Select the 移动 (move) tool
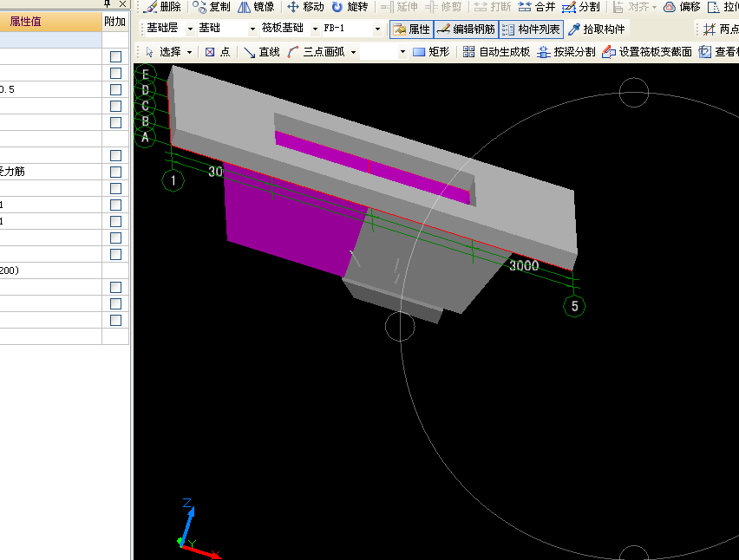 click(305, 7)
